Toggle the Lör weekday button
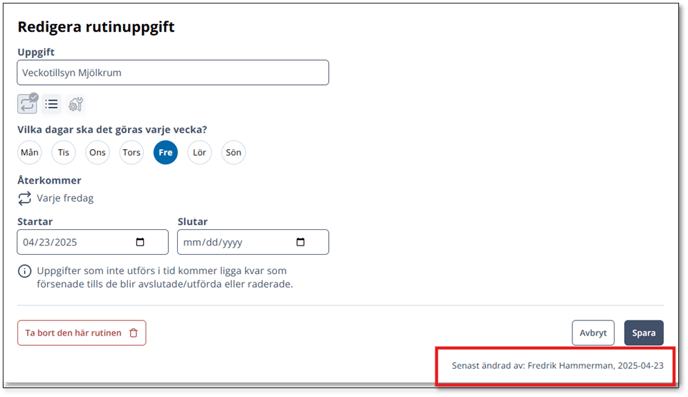 200,153
